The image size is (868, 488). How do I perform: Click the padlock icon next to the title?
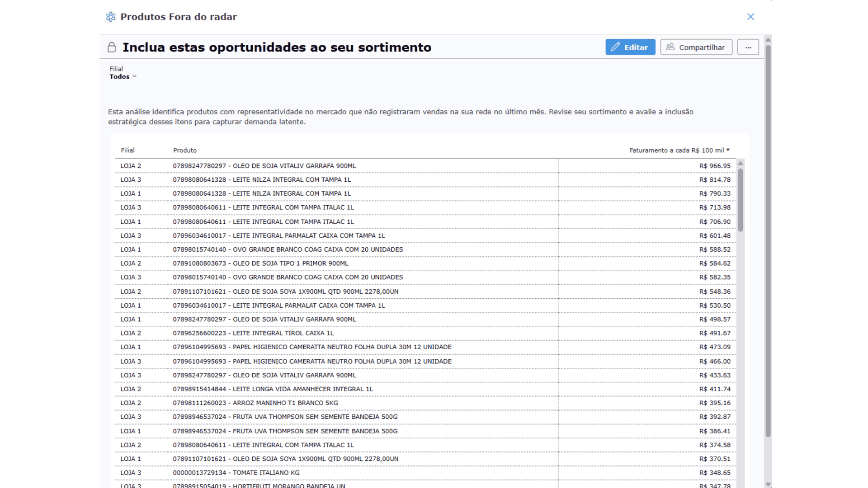112,47
